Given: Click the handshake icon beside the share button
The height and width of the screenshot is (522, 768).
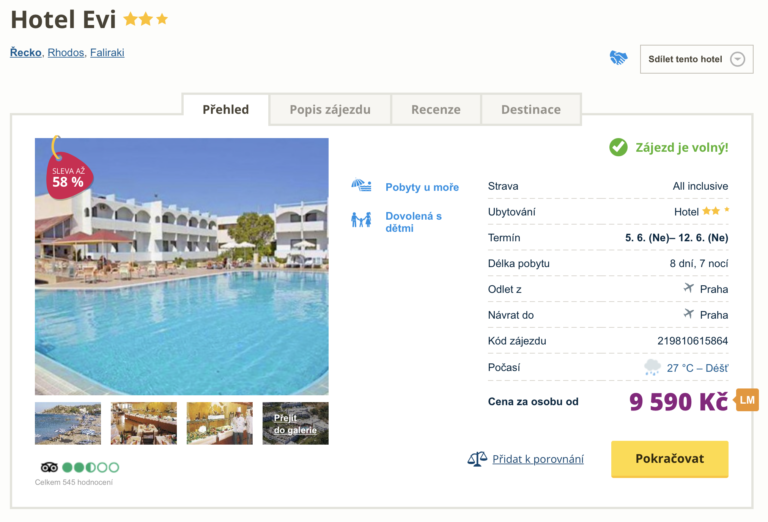Looking at the screenshot, I should coord(618,58).
